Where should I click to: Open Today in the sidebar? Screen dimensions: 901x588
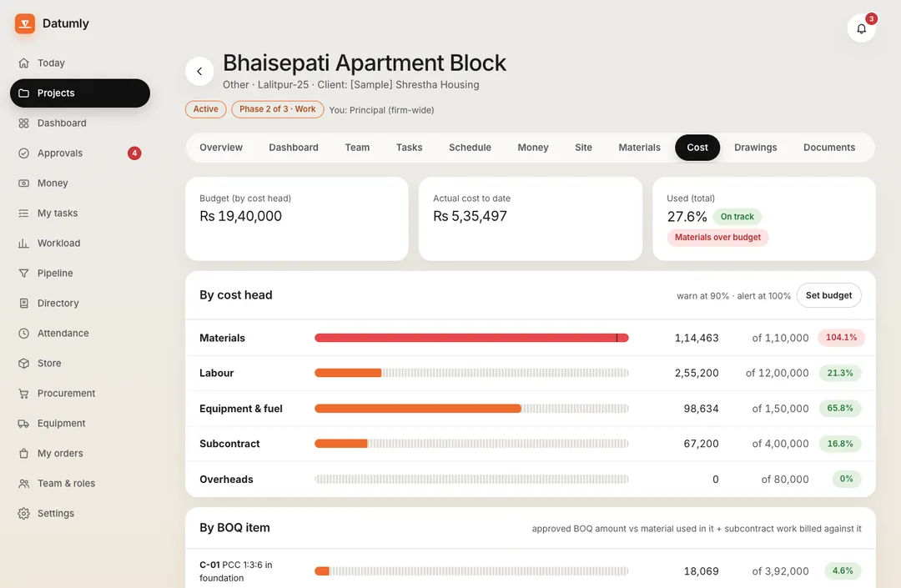pos(80,63)
